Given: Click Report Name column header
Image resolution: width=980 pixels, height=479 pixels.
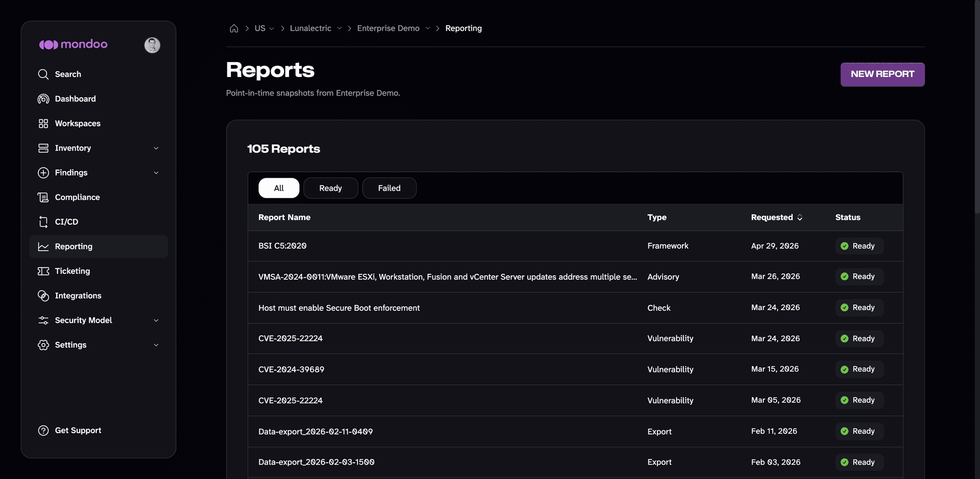Looking at the screenshot, I should [x=284, y=218].
